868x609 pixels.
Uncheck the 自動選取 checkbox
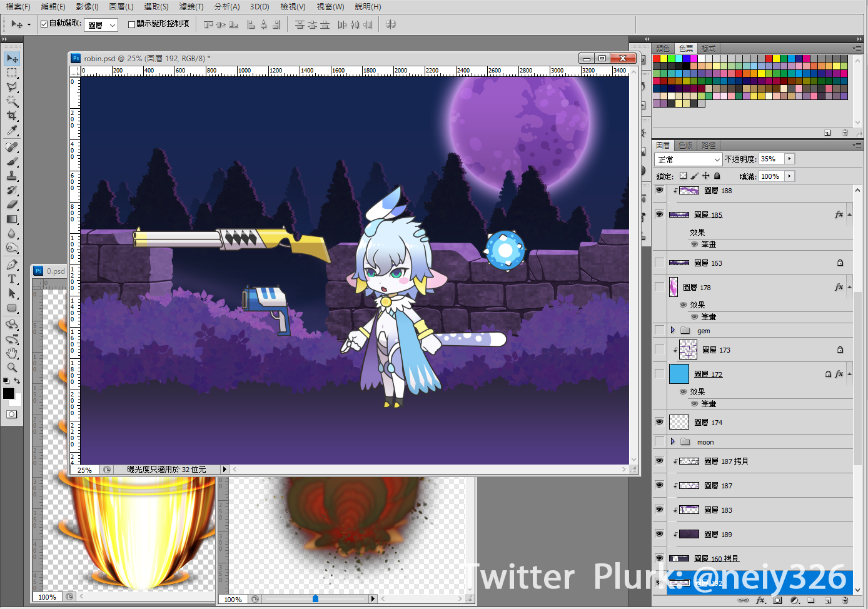point(44,24)
